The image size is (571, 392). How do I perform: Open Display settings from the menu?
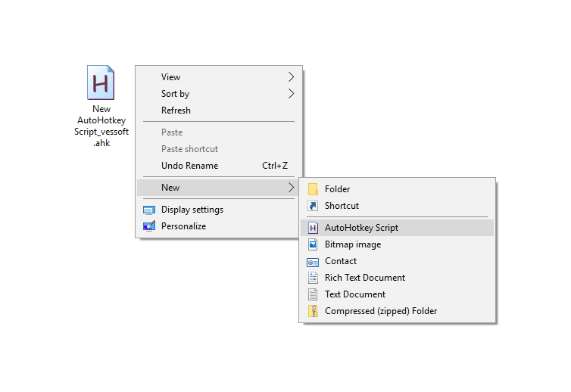[x=192, y=210]
